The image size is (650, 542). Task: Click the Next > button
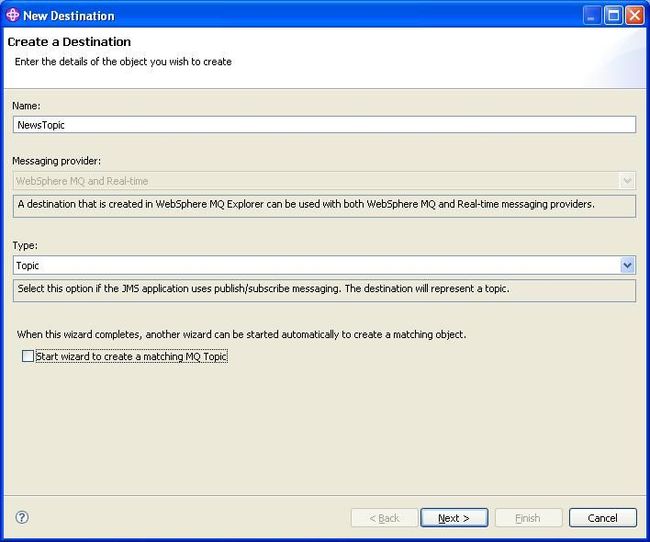click(x=454, y=518)
